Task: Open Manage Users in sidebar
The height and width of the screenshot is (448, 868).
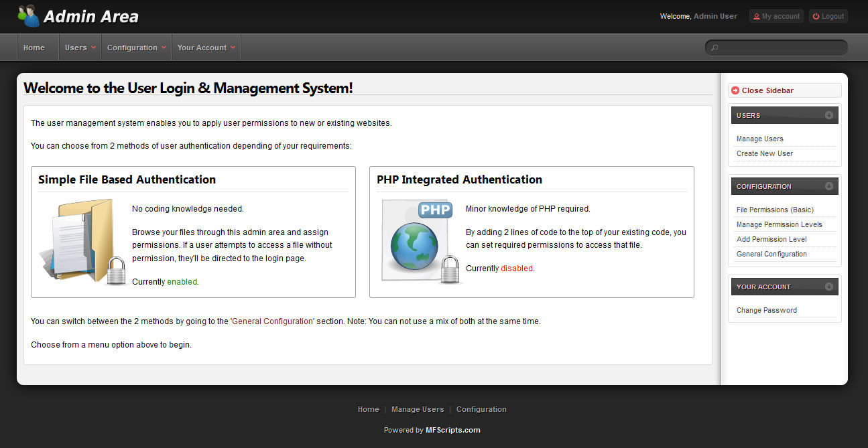Action: point(759,139)
